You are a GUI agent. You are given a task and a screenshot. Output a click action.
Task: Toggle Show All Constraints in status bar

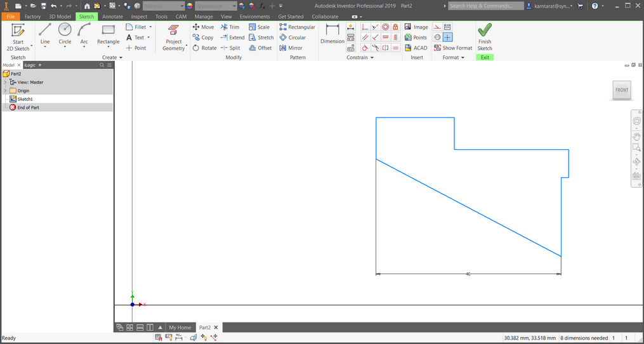pyautogui.click(x=169, y=338)
